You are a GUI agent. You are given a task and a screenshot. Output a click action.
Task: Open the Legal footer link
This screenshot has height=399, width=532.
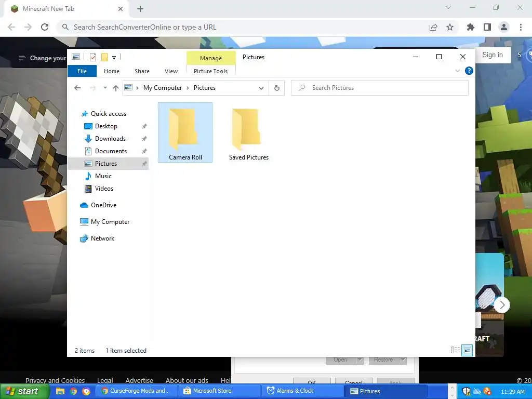(105, 380)
